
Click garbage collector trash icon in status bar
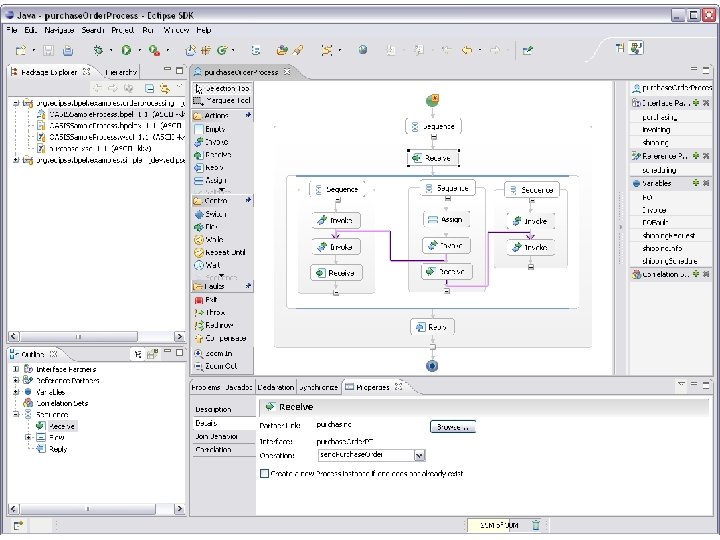536,525
